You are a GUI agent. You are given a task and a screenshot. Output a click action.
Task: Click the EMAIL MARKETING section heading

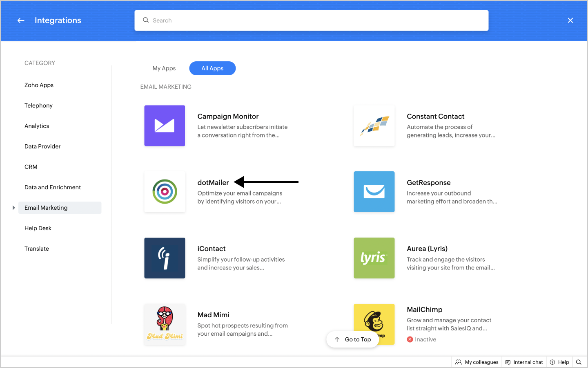166,87
